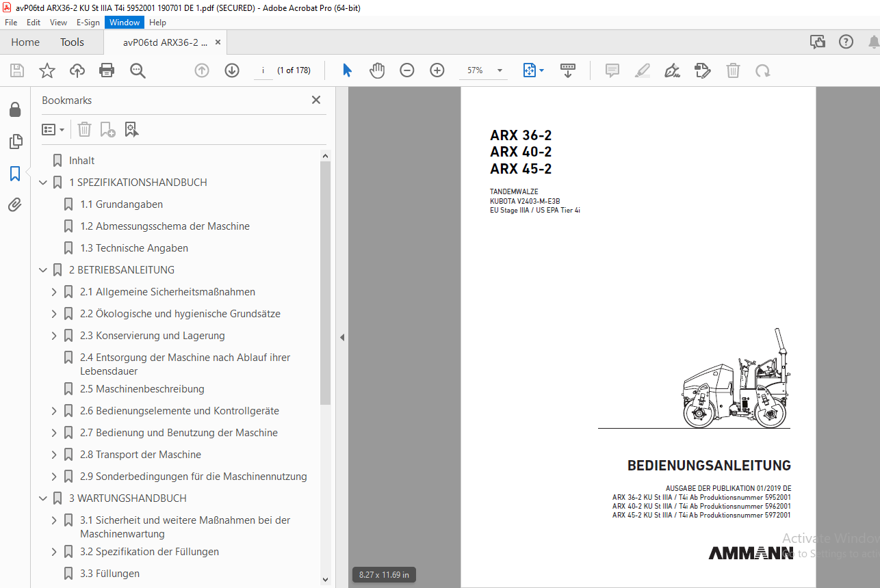Expand 2.1 Allgemeine Sicherheitsmaßnahmen
Viewport: 880px width, 588px height.
(54, 292)
